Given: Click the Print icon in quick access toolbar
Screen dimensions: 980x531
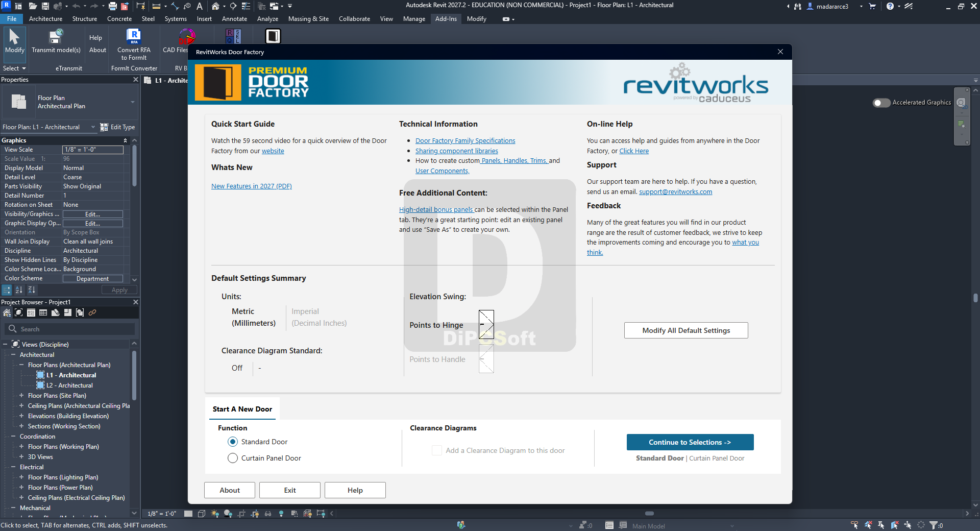Looking at the screenshot, I should [113, 6].
